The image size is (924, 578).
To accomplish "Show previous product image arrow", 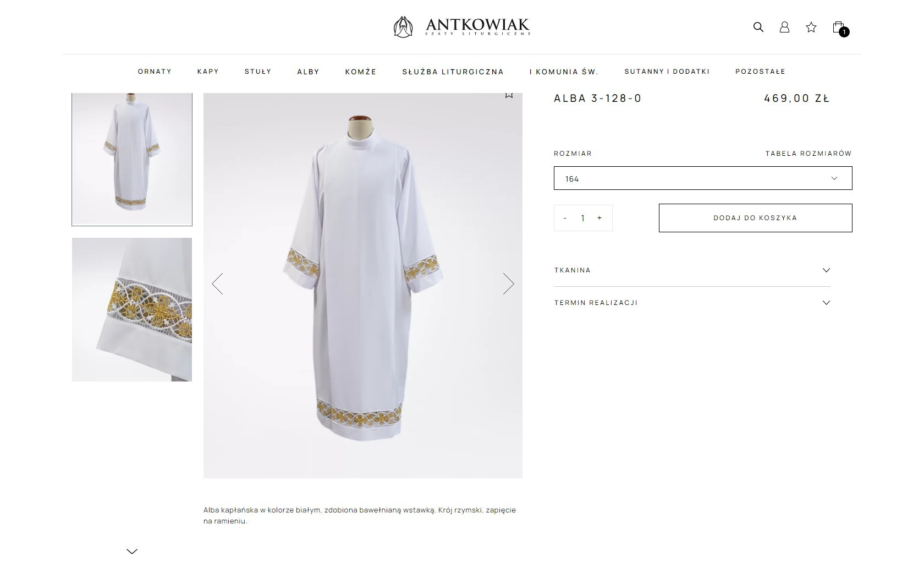I will (x=218, y=283).
